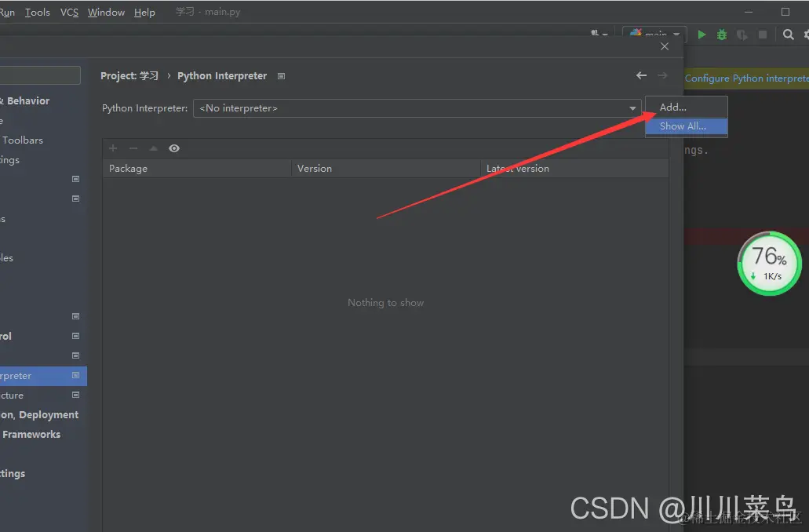Select the '& Behavior' settings category
809x532 pixels.
25,100
